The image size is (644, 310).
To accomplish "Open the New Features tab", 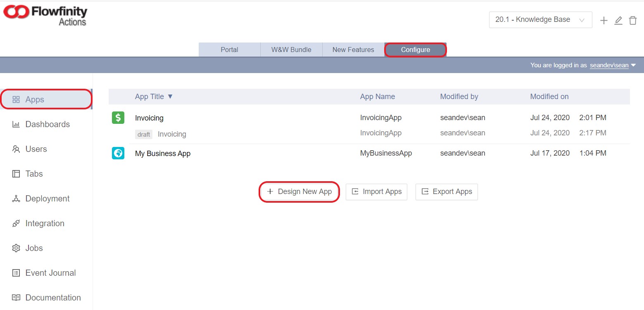I will [x=353, y=50].
